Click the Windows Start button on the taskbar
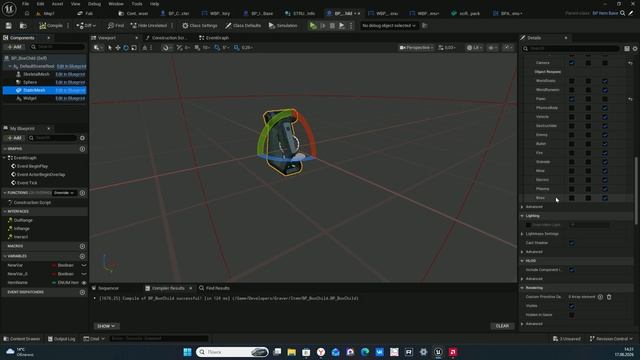This screenshot has height=360, width=640. [187, 352]
